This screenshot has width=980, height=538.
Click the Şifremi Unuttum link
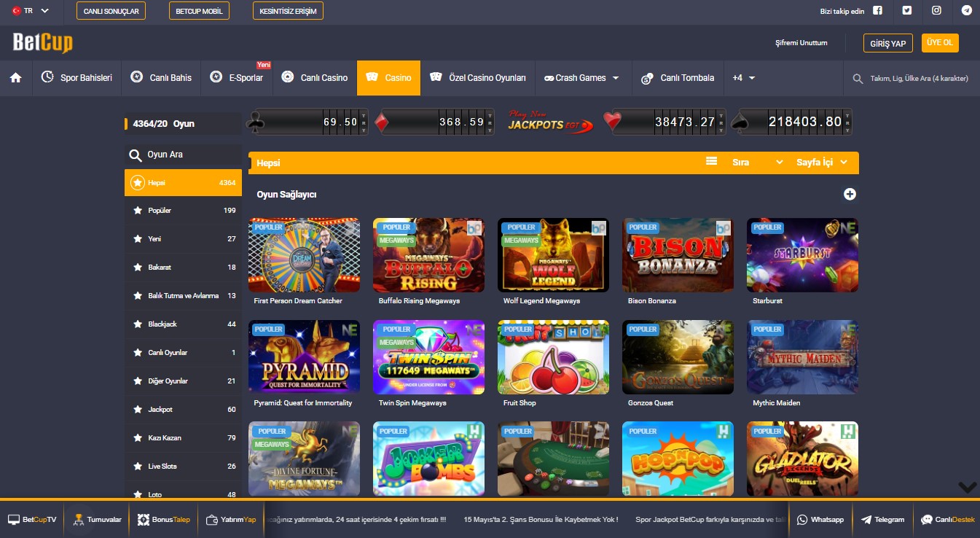[x=801, y=43]
